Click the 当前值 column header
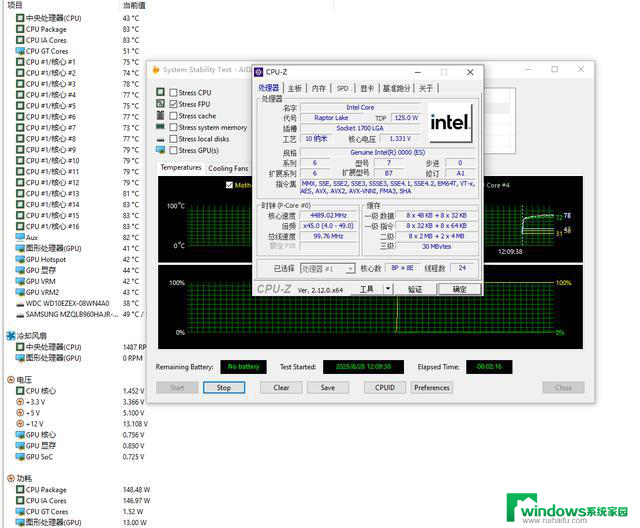The image size is (640, 528). point(134,5)
